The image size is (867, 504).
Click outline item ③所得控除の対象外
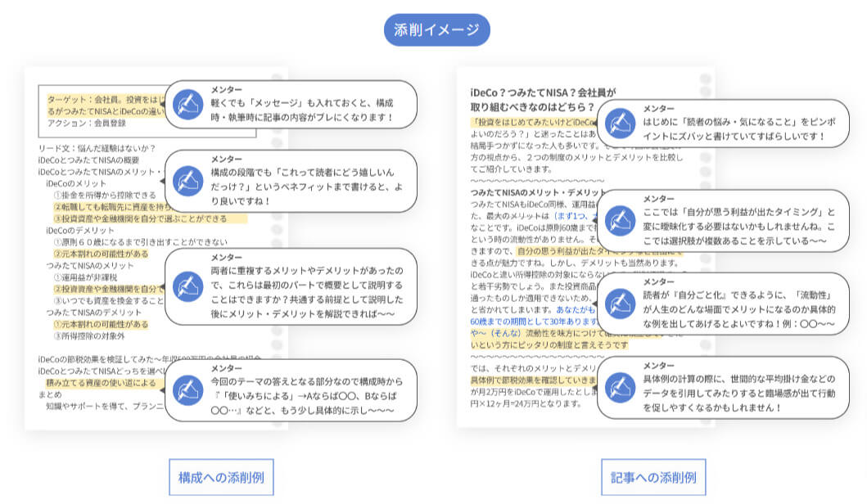coord(89,336)
